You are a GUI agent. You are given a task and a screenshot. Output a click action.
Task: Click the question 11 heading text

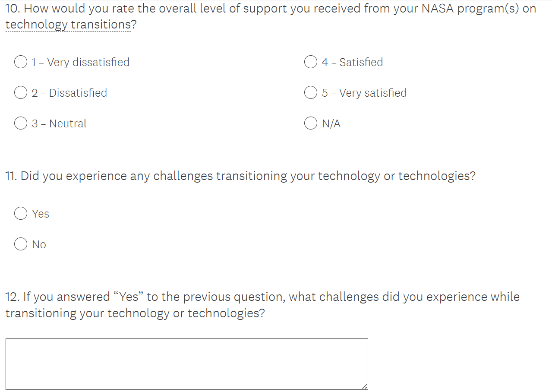[240, 176]
